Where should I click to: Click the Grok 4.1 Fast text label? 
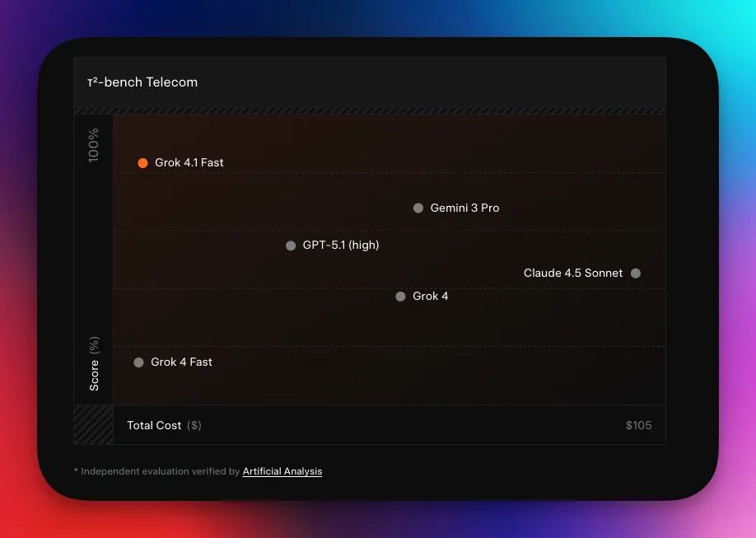(x=189, y=163)
